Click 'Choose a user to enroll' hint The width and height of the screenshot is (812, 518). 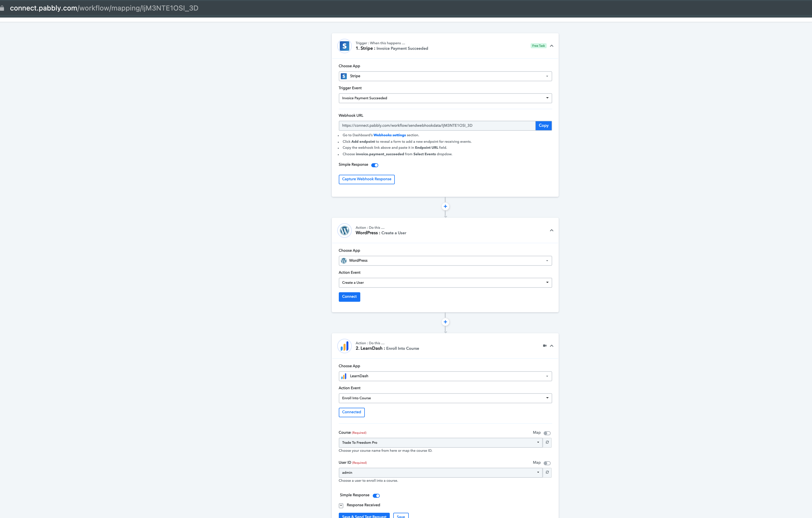[368, 481]
